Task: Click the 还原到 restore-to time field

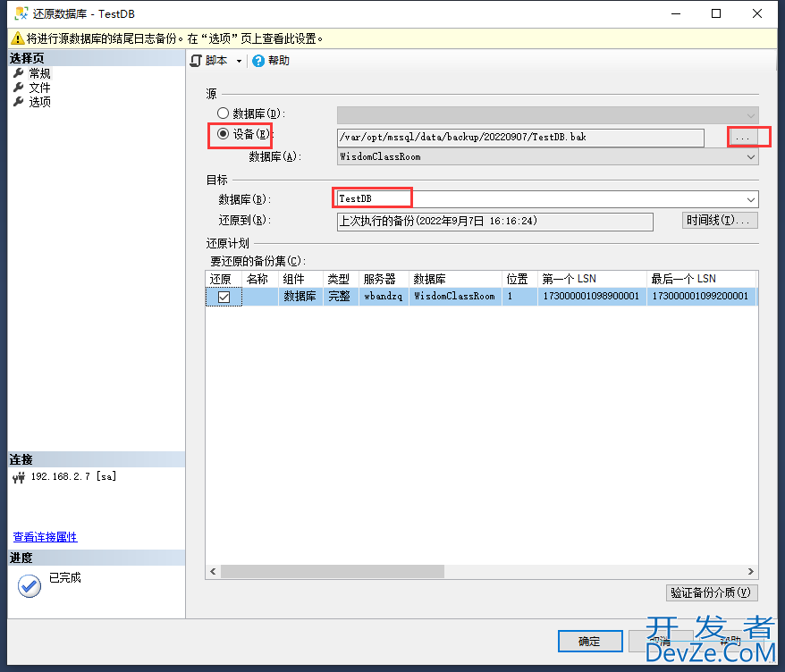Action: pyautogui.click(x=494, y=221)
